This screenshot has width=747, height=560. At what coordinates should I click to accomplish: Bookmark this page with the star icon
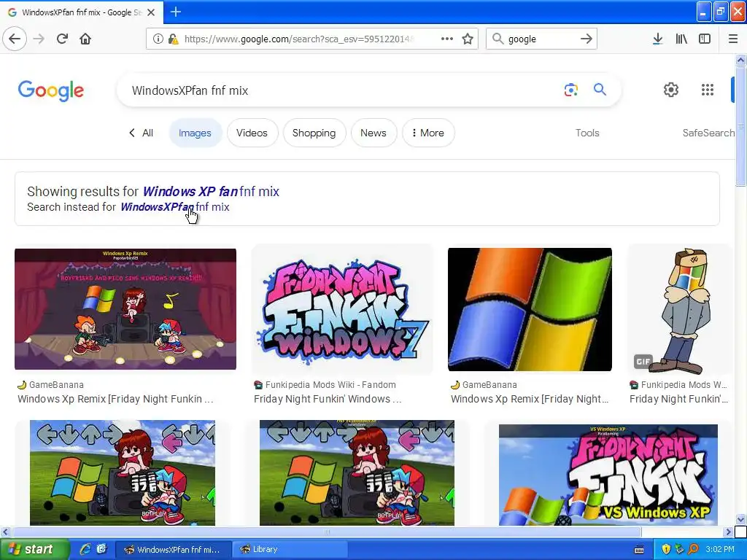(468, 39)
